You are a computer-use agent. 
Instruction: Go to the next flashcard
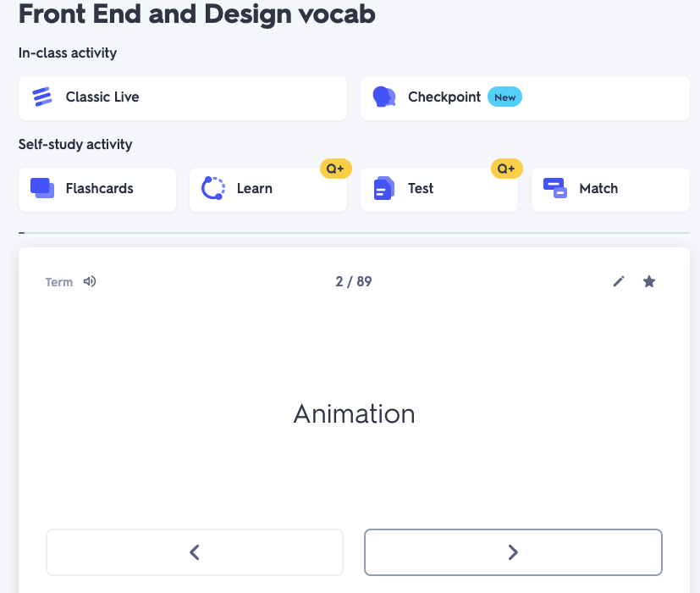pyautogui.click(x=513, y=552)
